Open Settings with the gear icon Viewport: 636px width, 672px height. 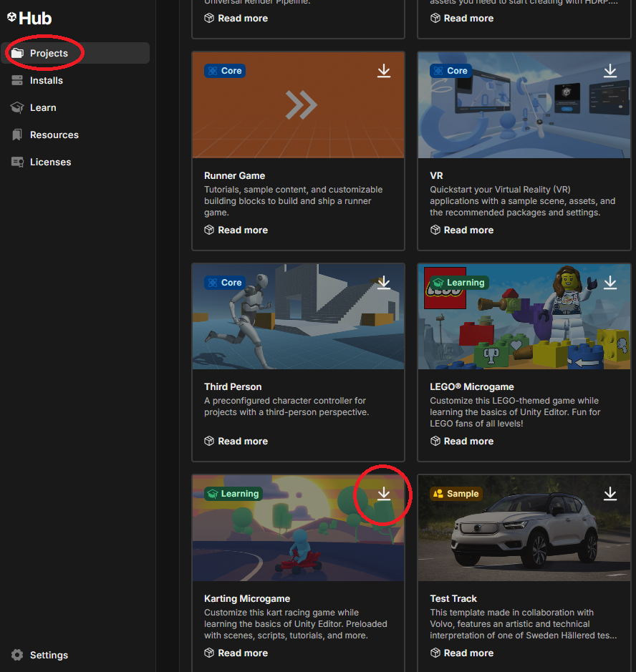(x=17, y=655)
